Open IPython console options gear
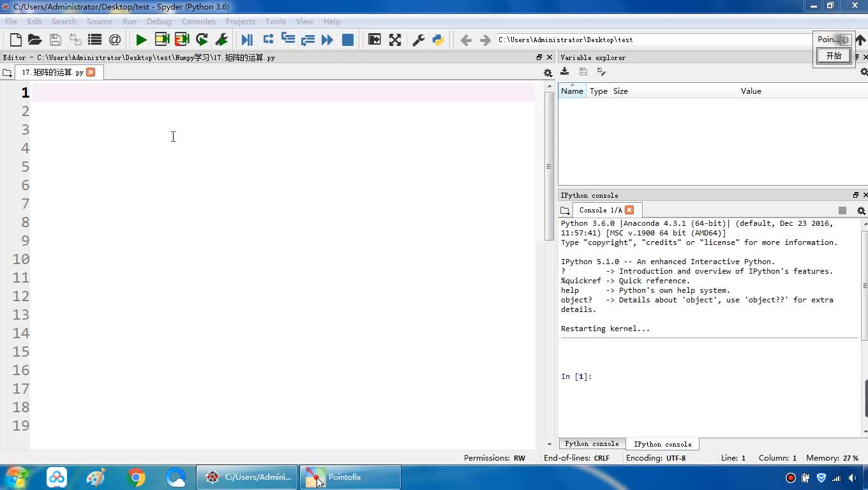This screenshot has width=868, height=490. (x=861, y=211)
